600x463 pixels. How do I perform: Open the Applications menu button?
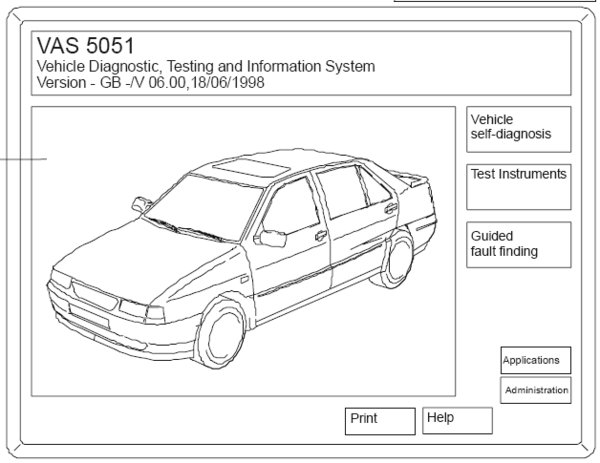tap(531, 360)
